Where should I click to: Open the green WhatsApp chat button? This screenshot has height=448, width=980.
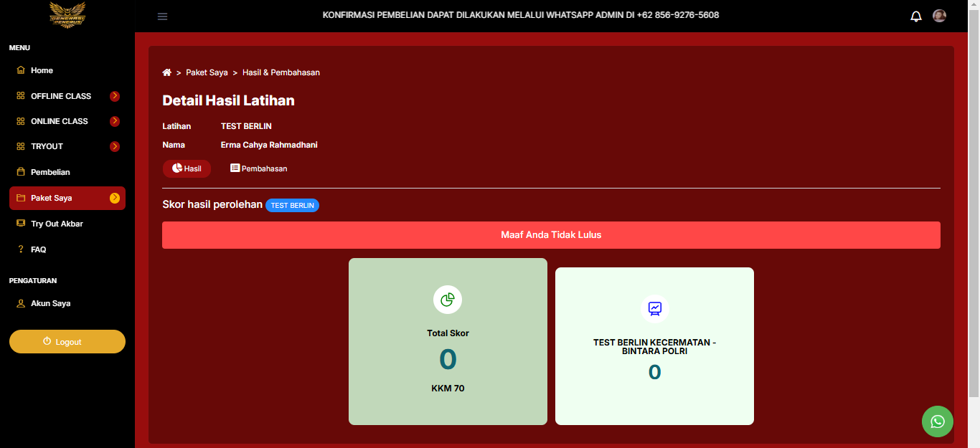(938, 421)
